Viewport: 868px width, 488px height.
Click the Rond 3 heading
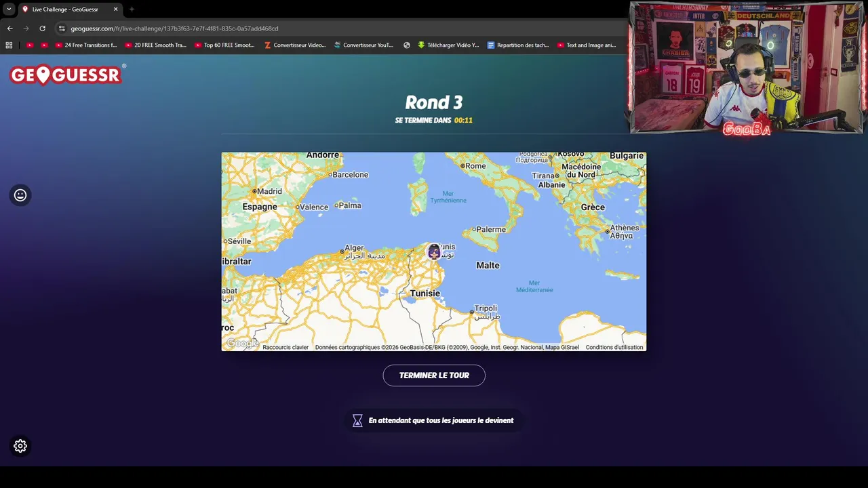pyautogui.click(x=434, y=102)
